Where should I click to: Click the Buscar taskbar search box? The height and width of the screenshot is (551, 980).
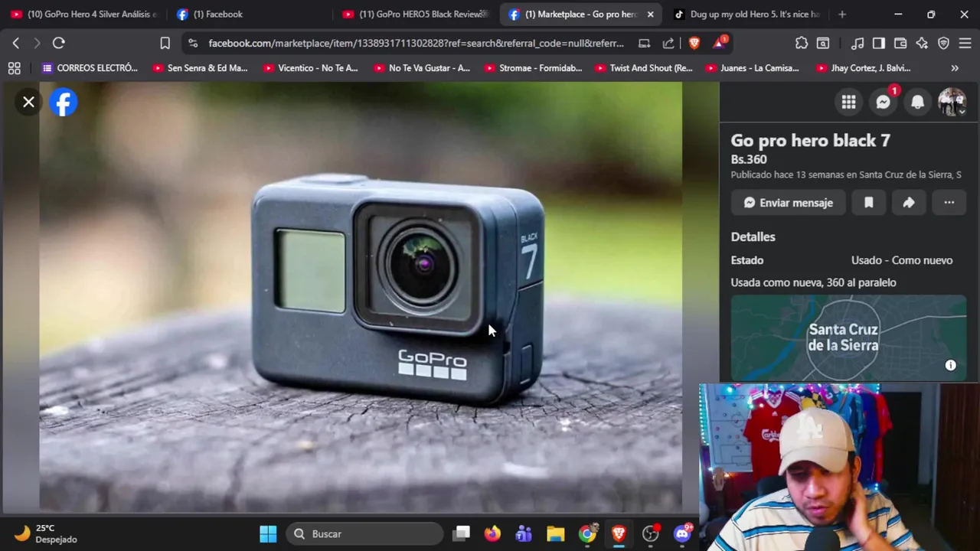365,534
